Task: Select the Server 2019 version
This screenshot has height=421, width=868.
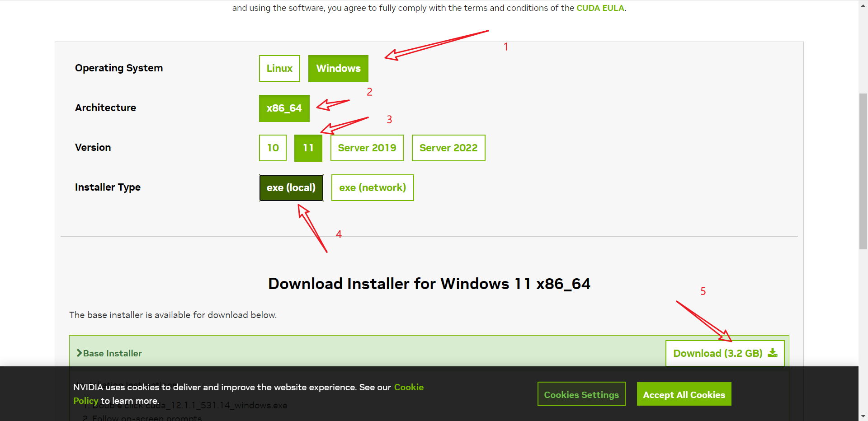Action: pos(367,148)
